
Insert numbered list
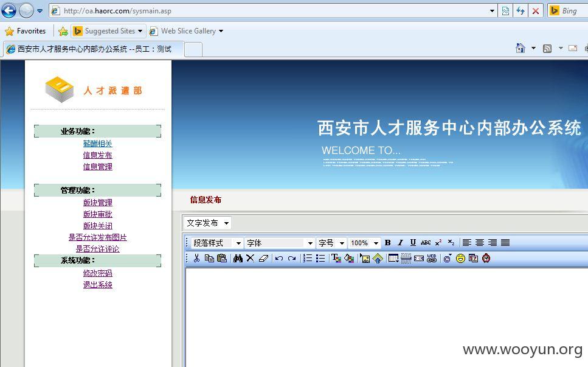point(308,258)
